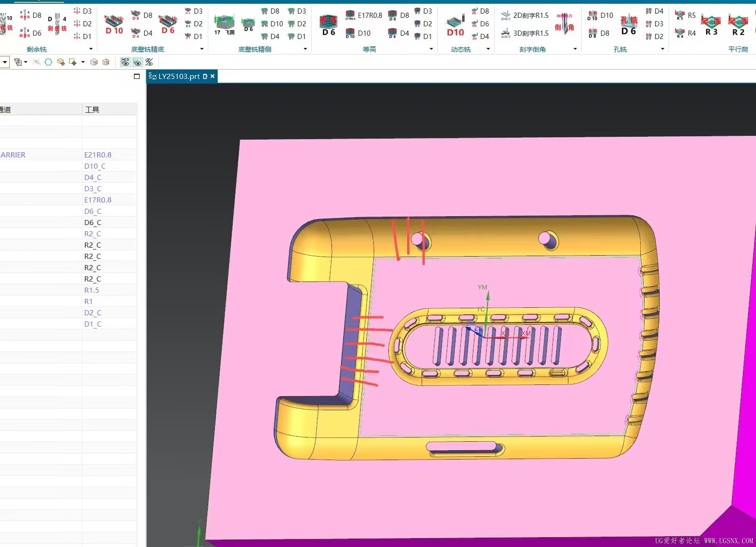Click the 倒角 chamfer tool icon
Screen dimensions: 756x547
[x=564, y=23]
